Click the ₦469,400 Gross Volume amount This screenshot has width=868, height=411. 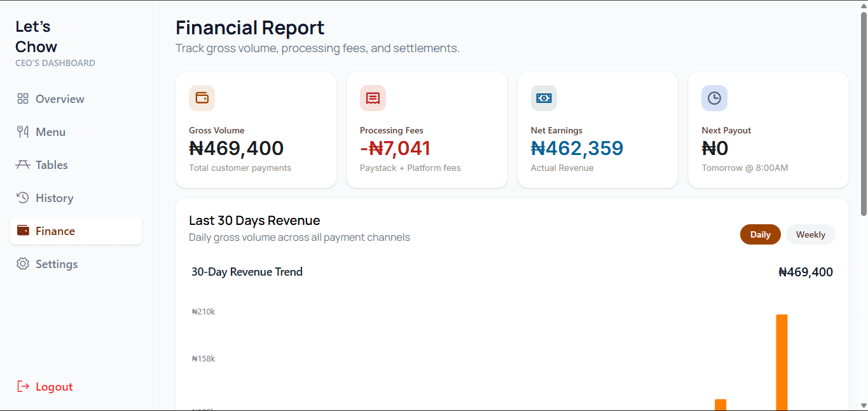(237, 148)
